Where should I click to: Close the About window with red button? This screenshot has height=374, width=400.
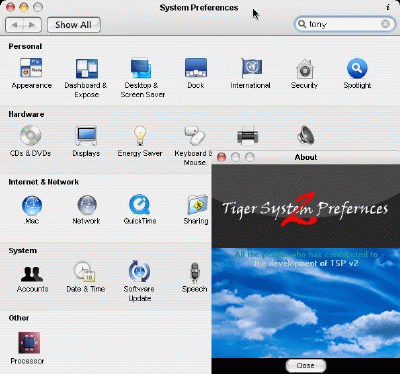(221, 157)
